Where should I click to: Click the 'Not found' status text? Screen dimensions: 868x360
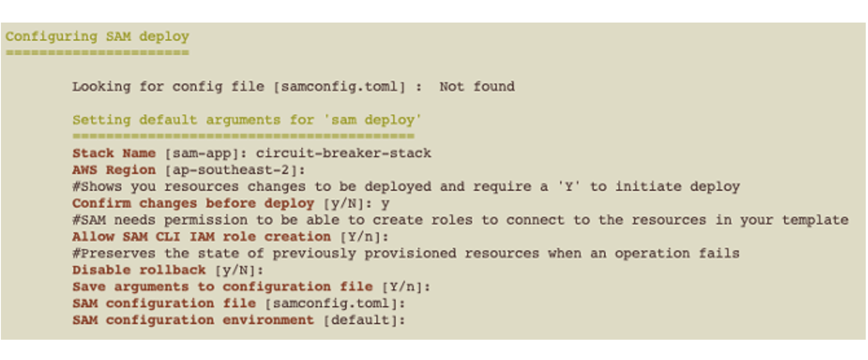tap(477, 87)
